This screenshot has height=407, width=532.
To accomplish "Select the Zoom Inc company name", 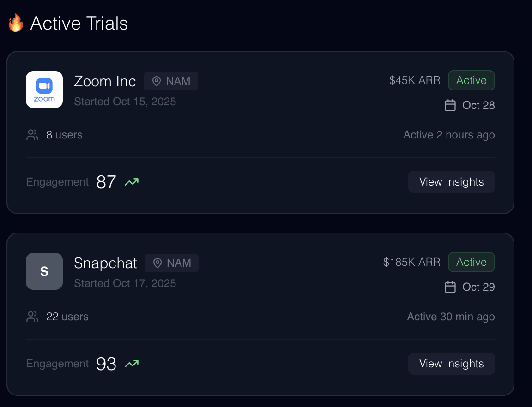I will pyautogui.click(x=105, y=81).
